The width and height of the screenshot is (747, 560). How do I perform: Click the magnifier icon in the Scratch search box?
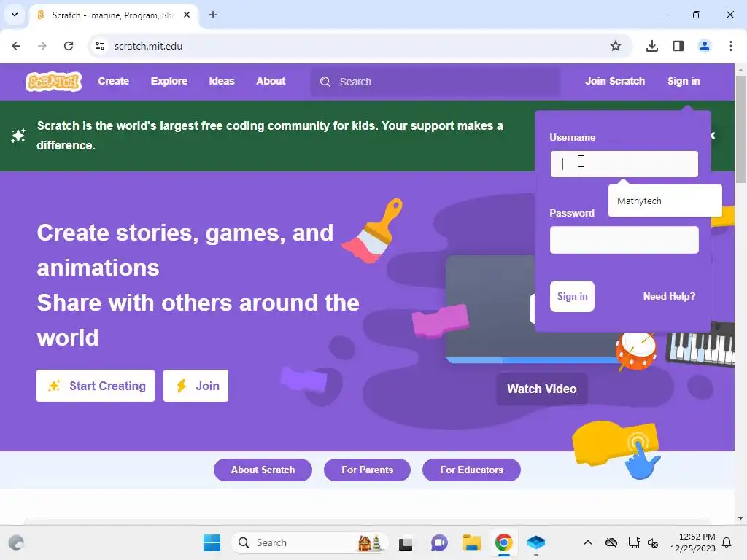pos(325,82)
